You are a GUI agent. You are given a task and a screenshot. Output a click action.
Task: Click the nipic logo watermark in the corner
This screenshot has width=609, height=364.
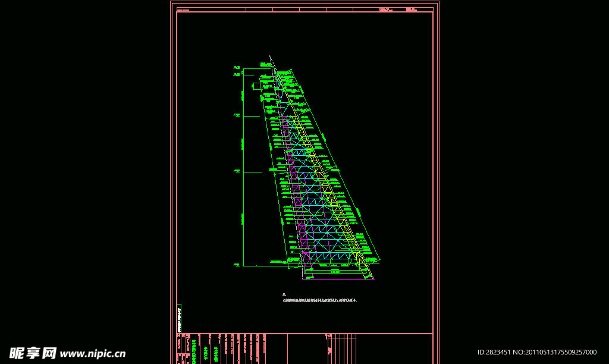click(x=33, y=353)
